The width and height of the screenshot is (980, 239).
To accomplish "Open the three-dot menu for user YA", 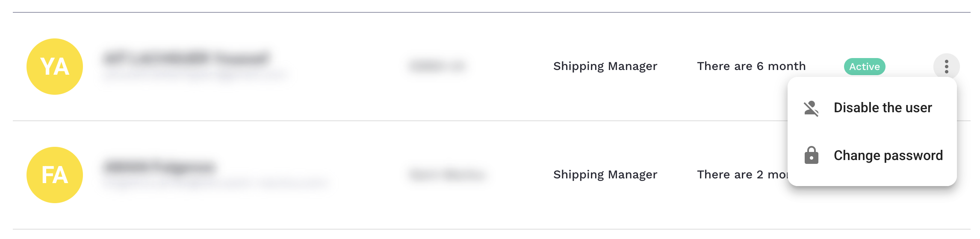I will (x=946, y=67).
